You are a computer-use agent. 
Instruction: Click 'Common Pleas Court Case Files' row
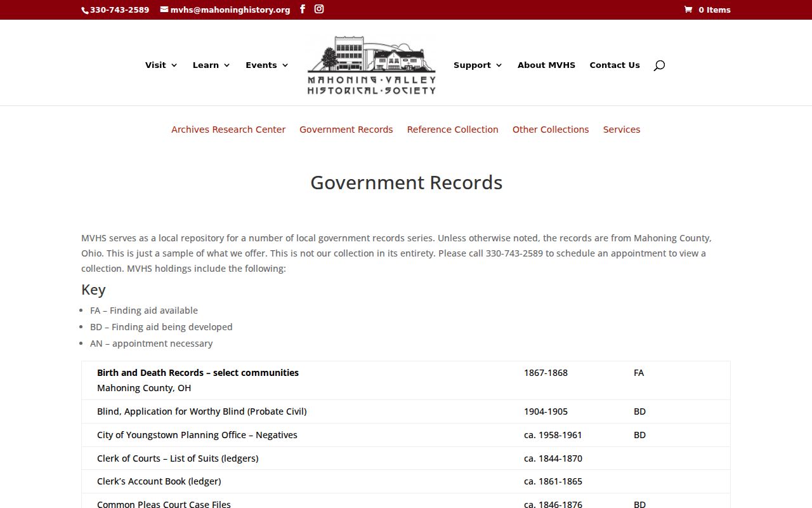tap(406, 501)
